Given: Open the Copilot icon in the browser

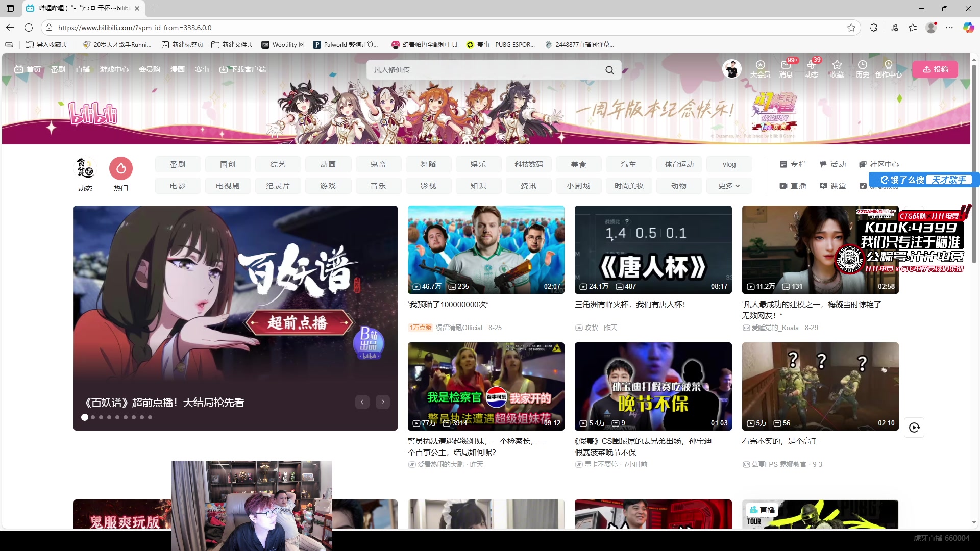Looking at the screenshot, I should click(968, 28).
